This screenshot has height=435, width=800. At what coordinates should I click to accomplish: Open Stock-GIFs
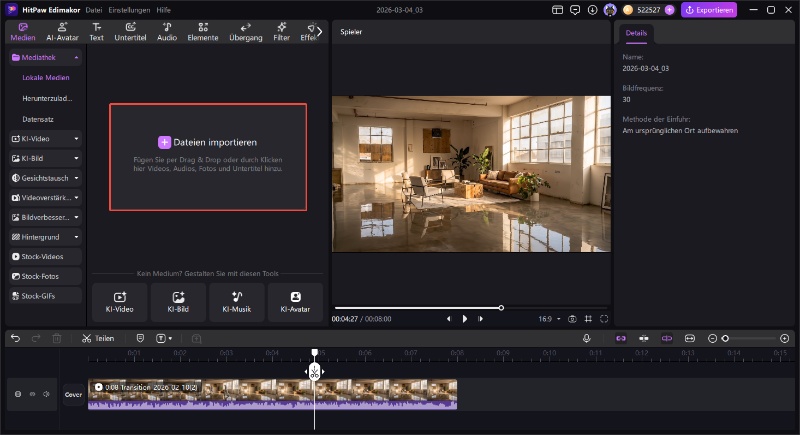[x=45, y=296]
